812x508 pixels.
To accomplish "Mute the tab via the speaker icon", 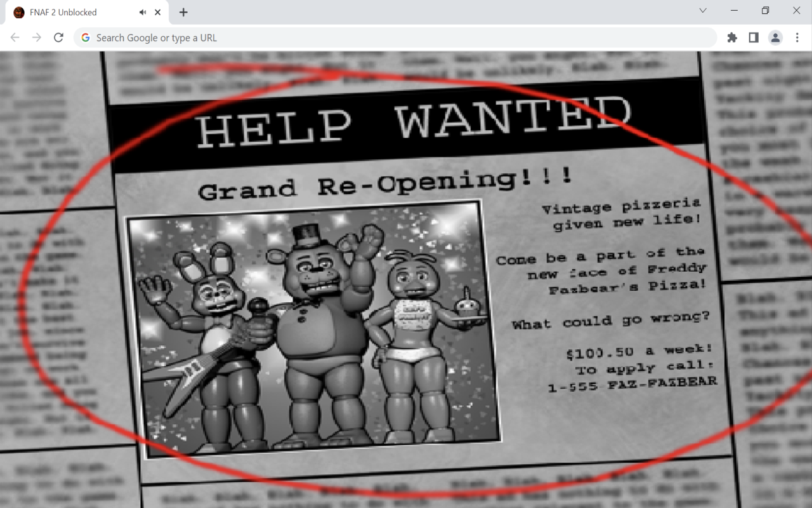I will coord(143,12).
